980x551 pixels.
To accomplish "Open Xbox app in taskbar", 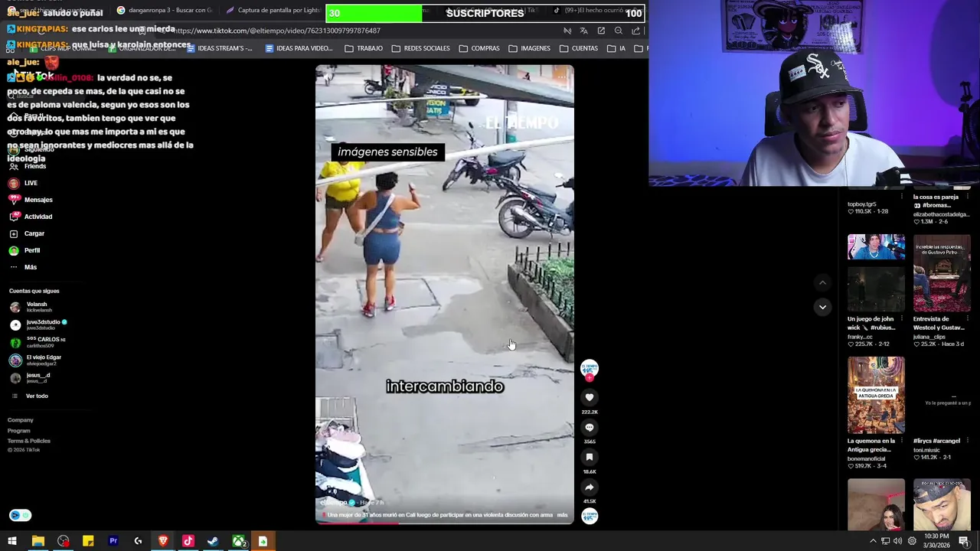I will click(x=238, y=541).
